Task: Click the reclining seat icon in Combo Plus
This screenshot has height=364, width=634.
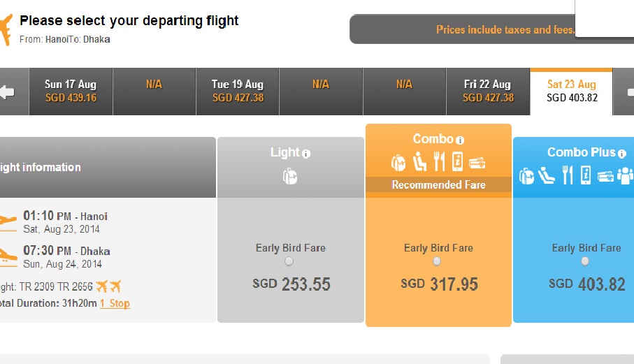Action: pyautogui.click(x=546, y=175)
